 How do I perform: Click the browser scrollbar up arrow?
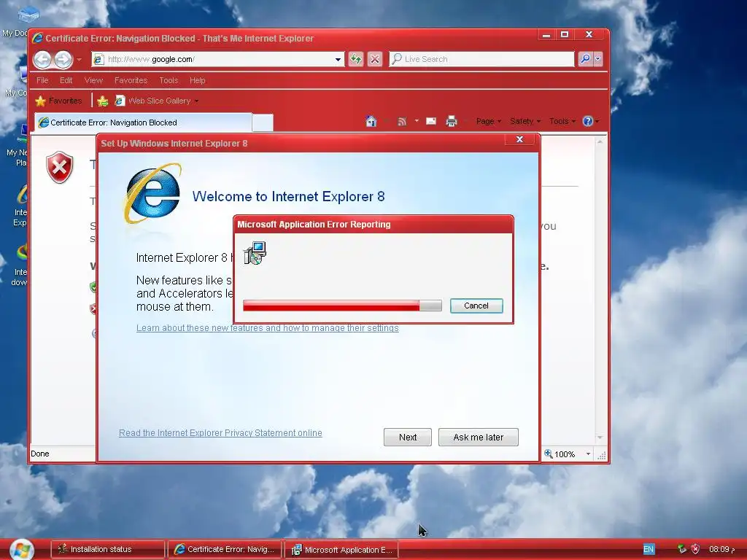[x=600, y=141]
